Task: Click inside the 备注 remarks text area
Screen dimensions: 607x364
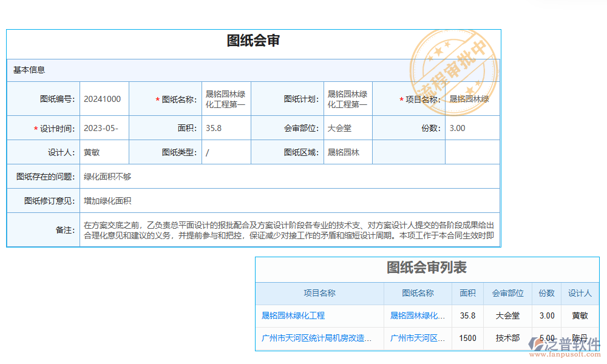Action: [x=289, y=230]
